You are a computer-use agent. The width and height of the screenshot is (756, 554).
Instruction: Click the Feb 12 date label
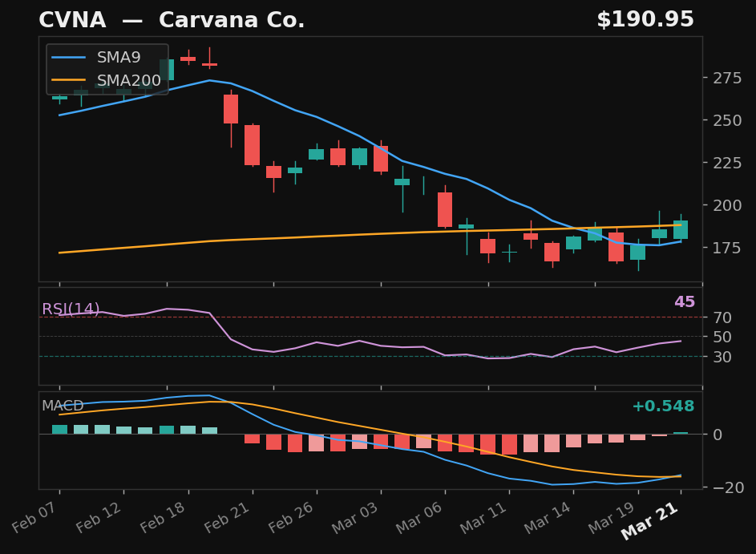tap(98, 517)
